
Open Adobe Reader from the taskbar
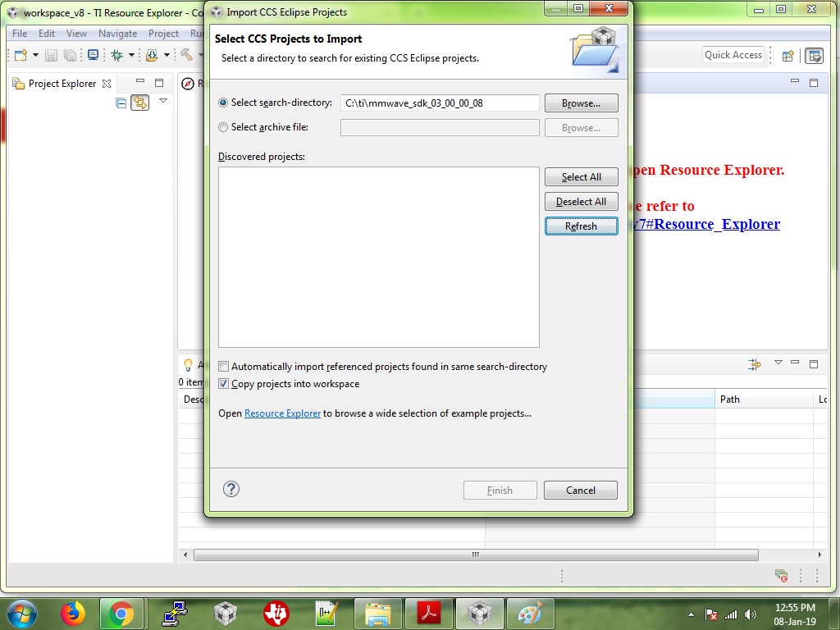click(428, 614)
